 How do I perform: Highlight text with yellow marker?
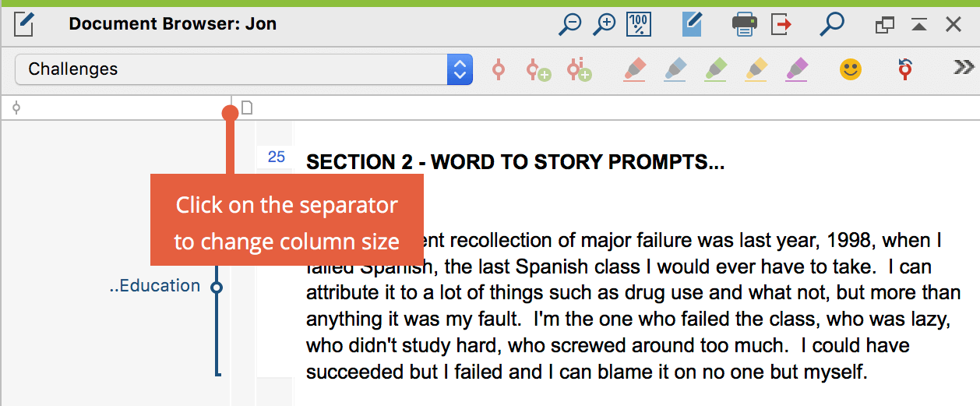[756, 69]
